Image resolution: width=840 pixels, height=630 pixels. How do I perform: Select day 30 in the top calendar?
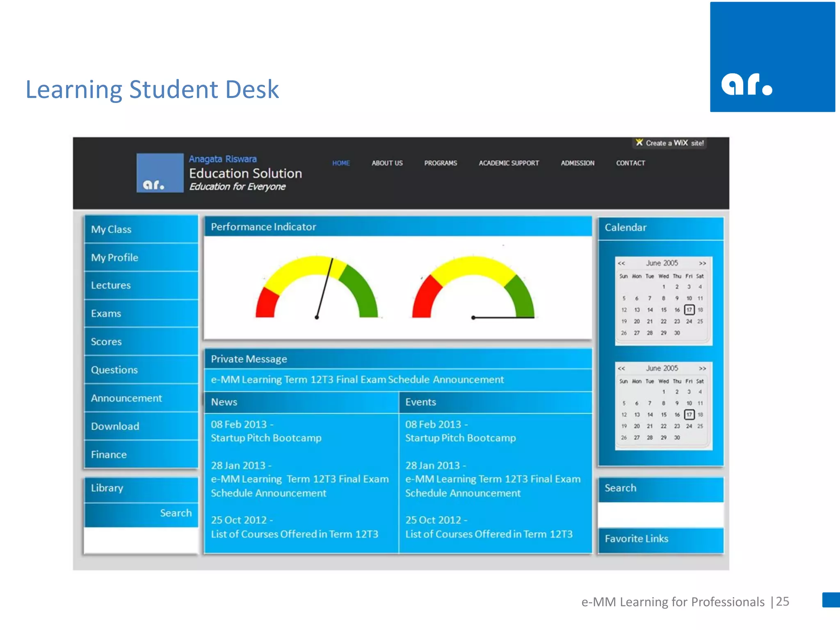tap(677, 333)
